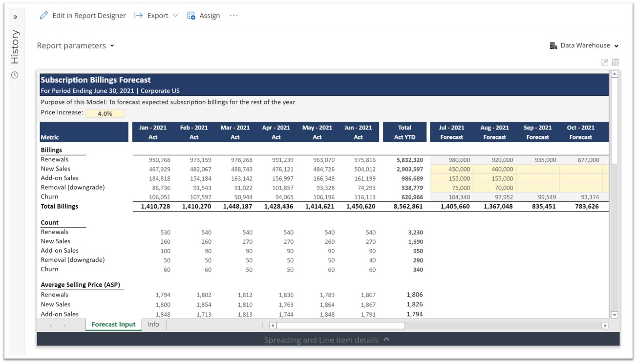Screen dimensions: 637x364
Task: Click the Assign checklist icon
Action: coord(191,16)
